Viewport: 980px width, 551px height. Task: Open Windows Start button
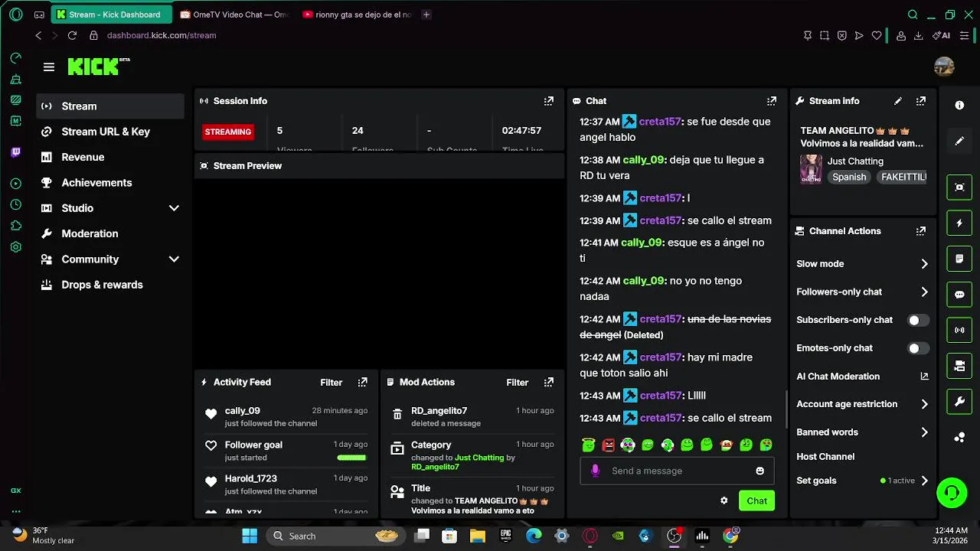[250, 536]
